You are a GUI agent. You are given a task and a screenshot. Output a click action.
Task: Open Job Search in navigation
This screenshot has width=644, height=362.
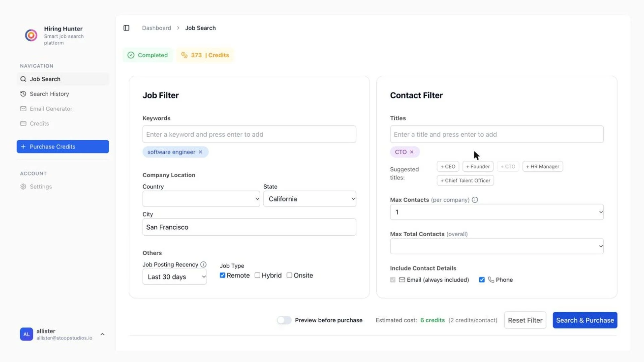63,79
